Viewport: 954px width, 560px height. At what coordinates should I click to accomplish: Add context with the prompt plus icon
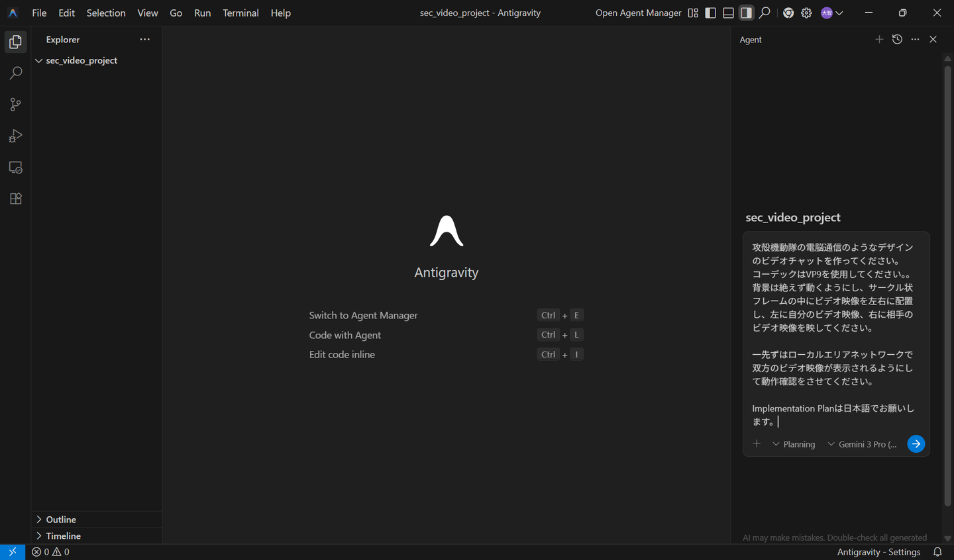pyautogui.click(x=757, y=443)
